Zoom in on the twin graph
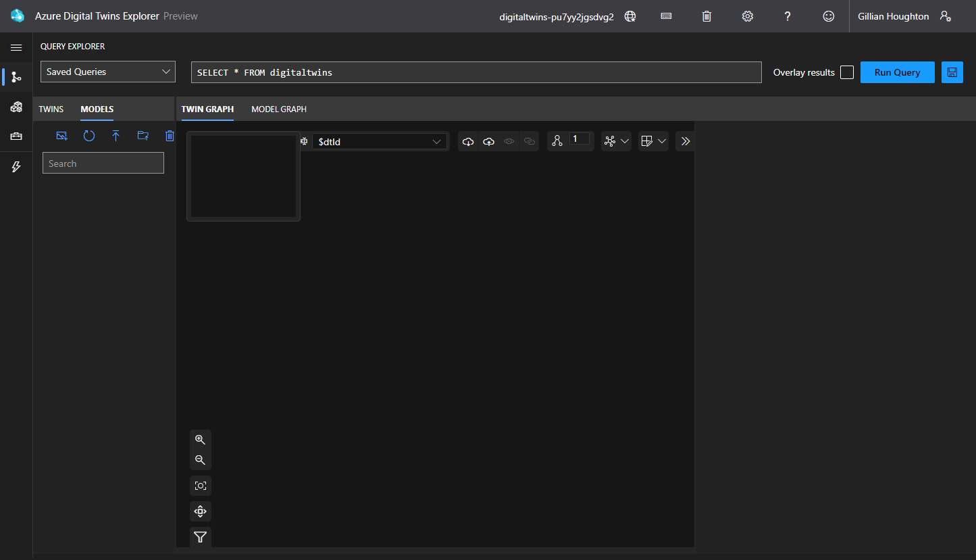The width and height of the screenshot is (976, 560). [200, 439]
